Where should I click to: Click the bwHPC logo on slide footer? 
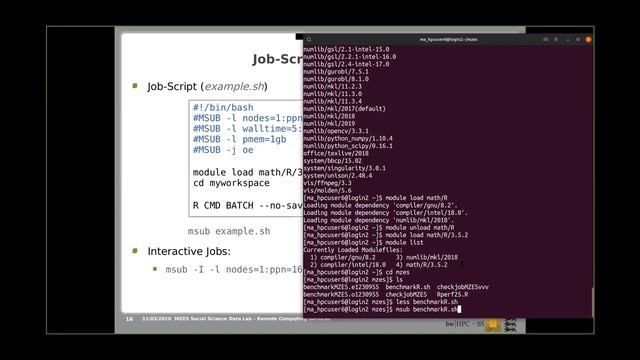(464, 324)
